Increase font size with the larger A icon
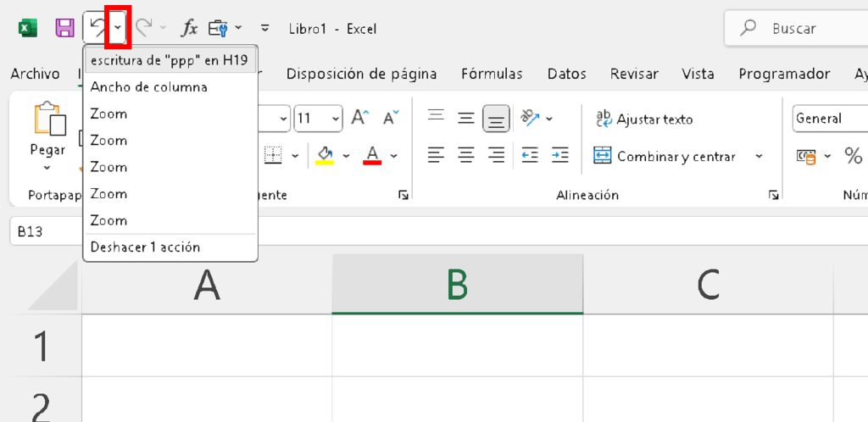868x422 pixels. click(x=360, y=118)
